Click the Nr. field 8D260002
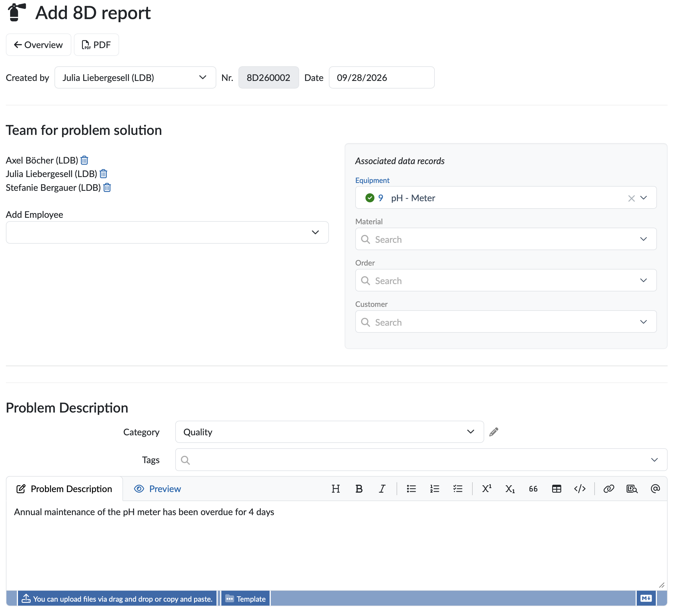Screen dimensions: 678x616 point(269,78)
